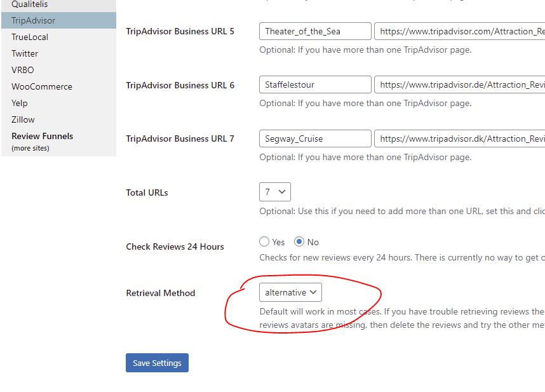Screen dimensions: 545x392
Task: Click the TripAdvisor Business URL 5 label
Action: [180, 31]
